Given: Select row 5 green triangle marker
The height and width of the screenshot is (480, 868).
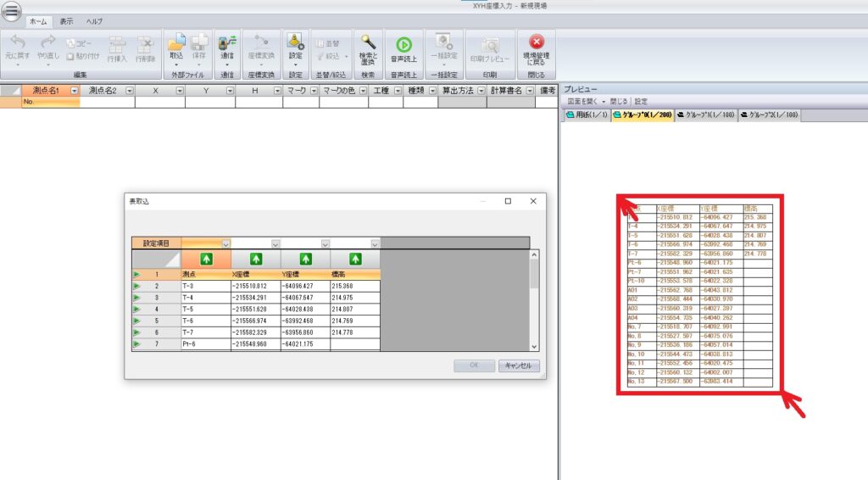Looking at the screenshot, I should click(x=136, y=321).
